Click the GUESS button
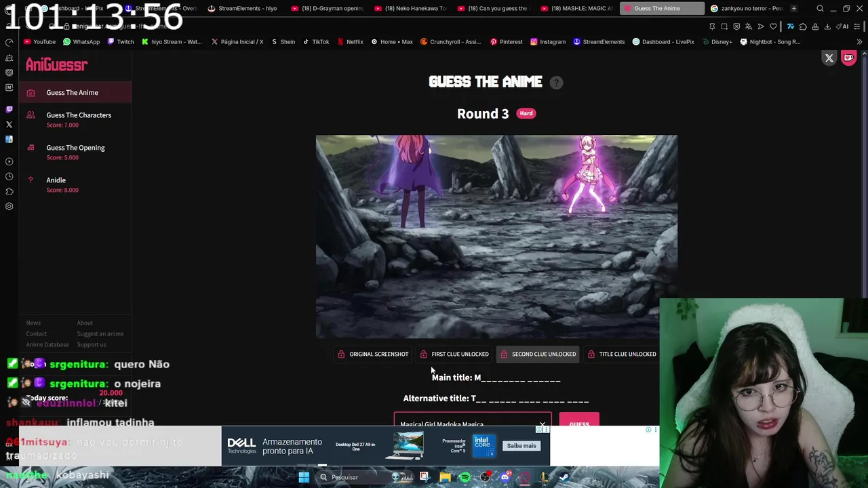Screen dimensions: 868x488 (579, 420)
